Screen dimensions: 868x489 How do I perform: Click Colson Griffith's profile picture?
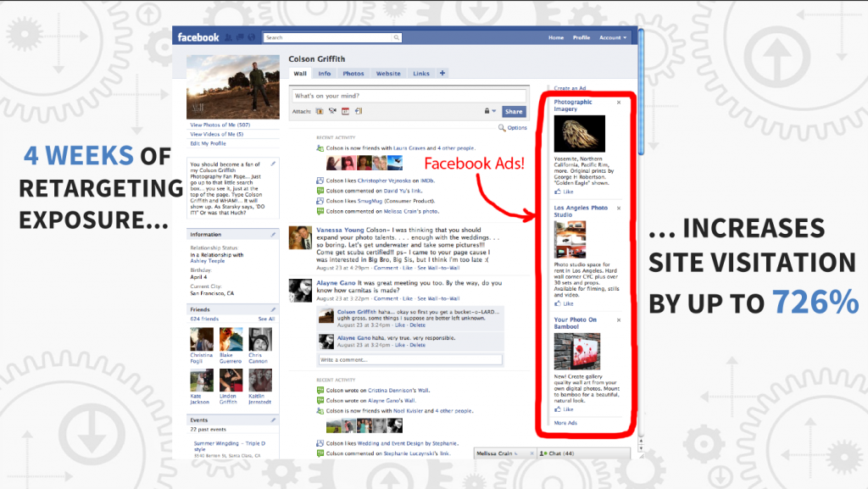pos(233,86)
